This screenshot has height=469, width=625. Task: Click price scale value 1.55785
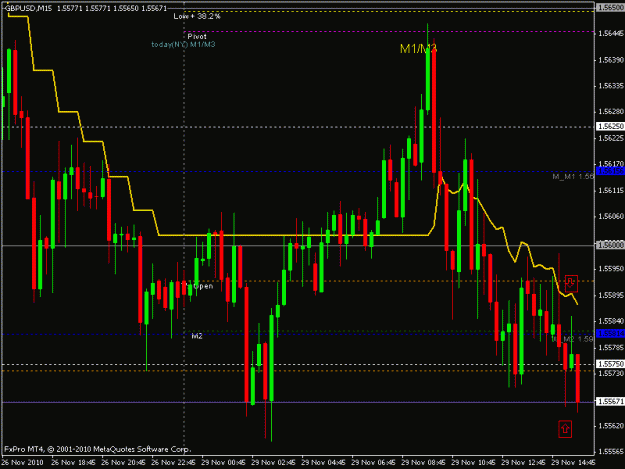[x=611, y=348]
